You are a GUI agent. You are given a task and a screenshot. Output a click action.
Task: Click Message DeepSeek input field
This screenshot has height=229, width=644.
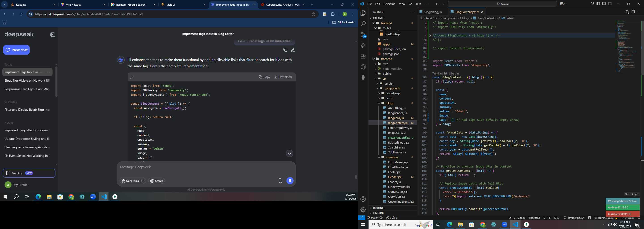206,167
